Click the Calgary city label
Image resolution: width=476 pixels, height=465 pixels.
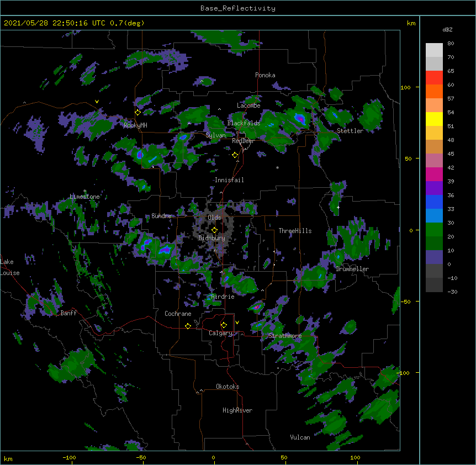pos(220,333)
